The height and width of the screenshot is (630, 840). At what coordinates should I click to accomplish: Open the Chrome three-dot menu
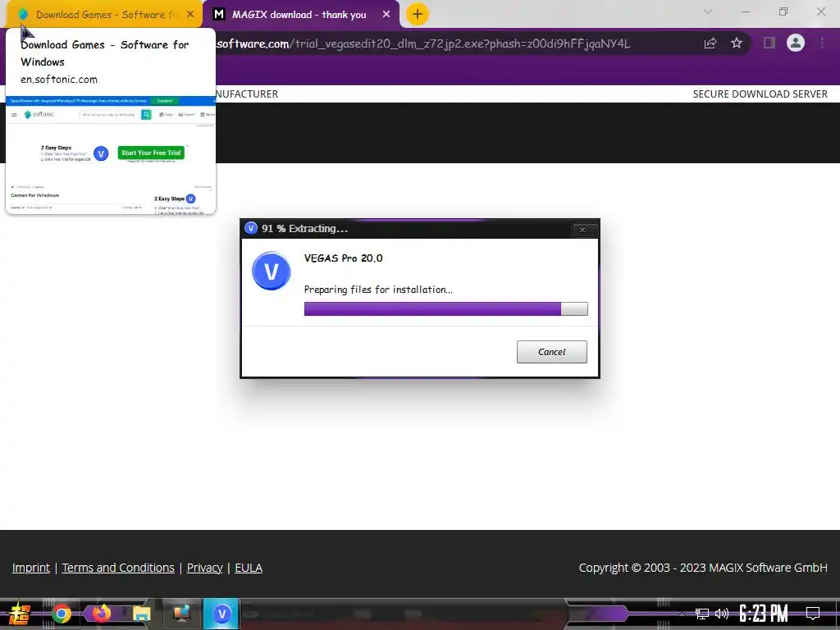pos(822,43)
